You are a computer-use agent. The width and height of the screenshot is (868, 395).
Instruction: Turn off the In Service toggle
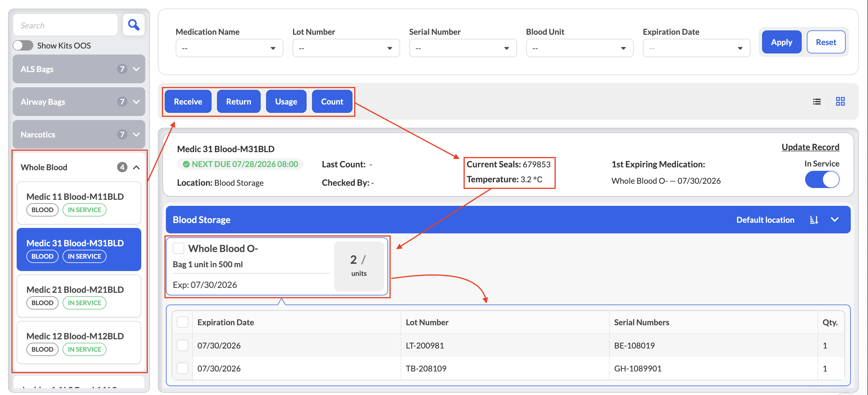pos(821,179)
